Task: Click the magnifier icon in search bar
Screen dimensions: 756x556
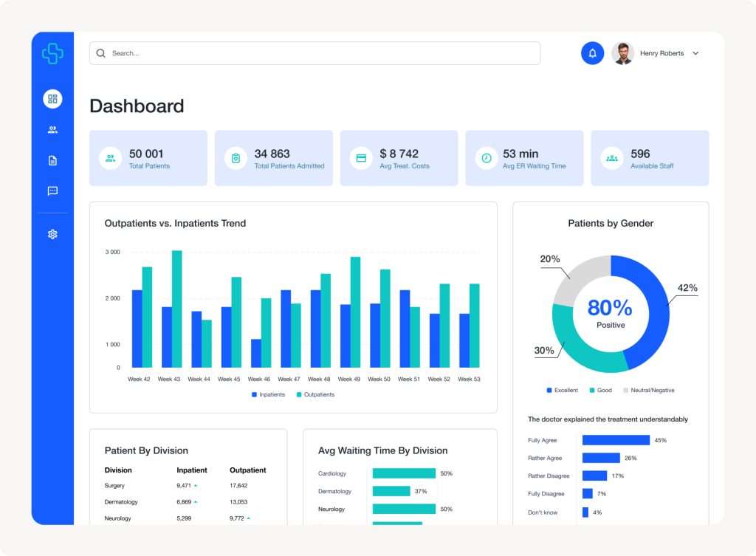Action: point(101,53)
